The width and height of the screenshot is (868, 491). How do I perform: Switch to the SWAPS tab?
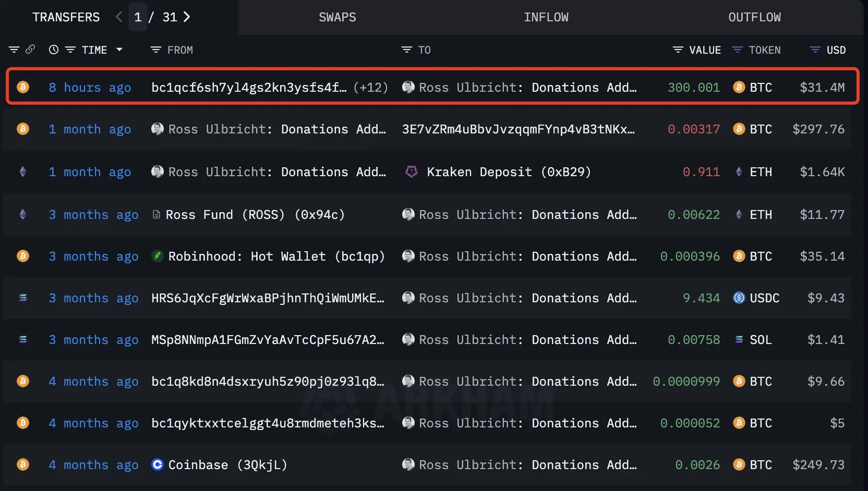click(337, 17)
